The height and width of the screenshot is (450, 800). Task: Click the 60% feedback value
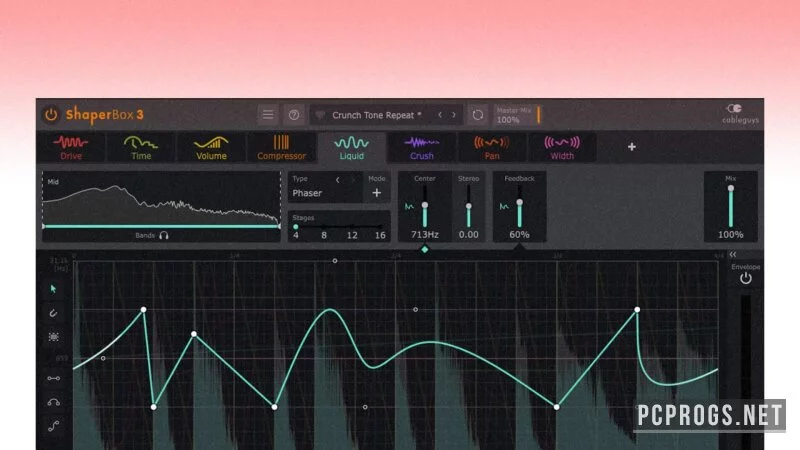[519, 235]
